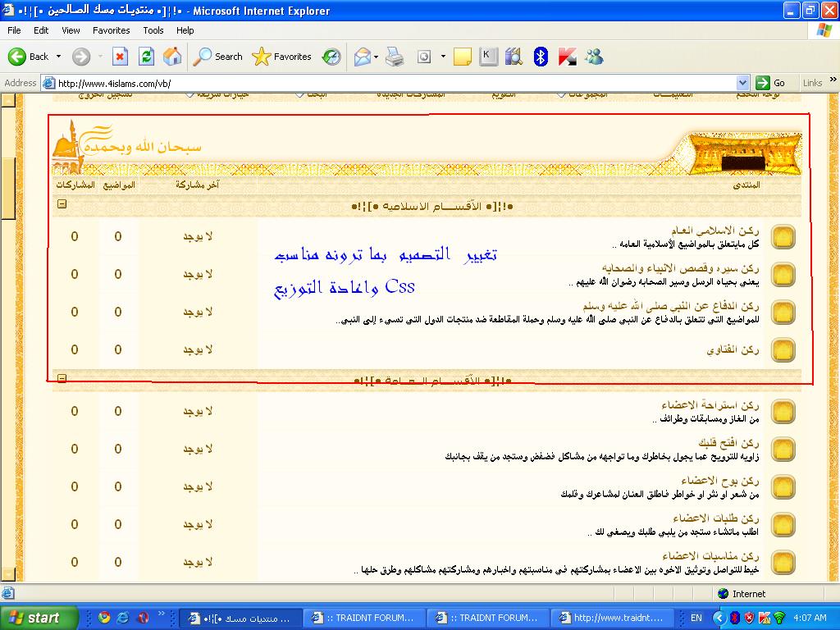Click the Stop loading button
This screenshot has height=630, width=840.
click(x=120, y=57)
